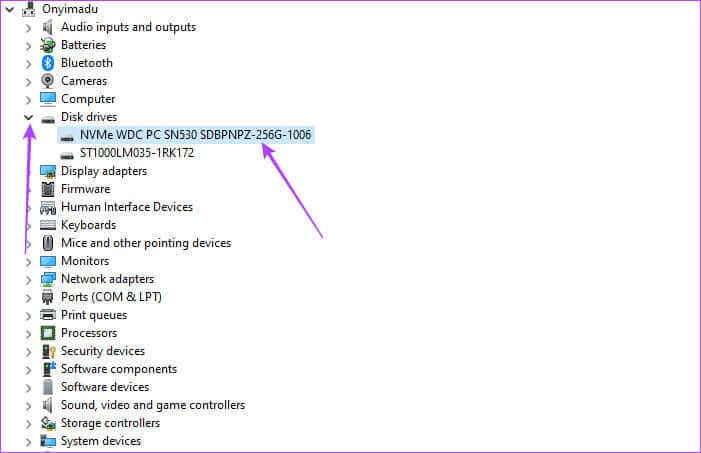Expand the Software components category

coord(28,370)
